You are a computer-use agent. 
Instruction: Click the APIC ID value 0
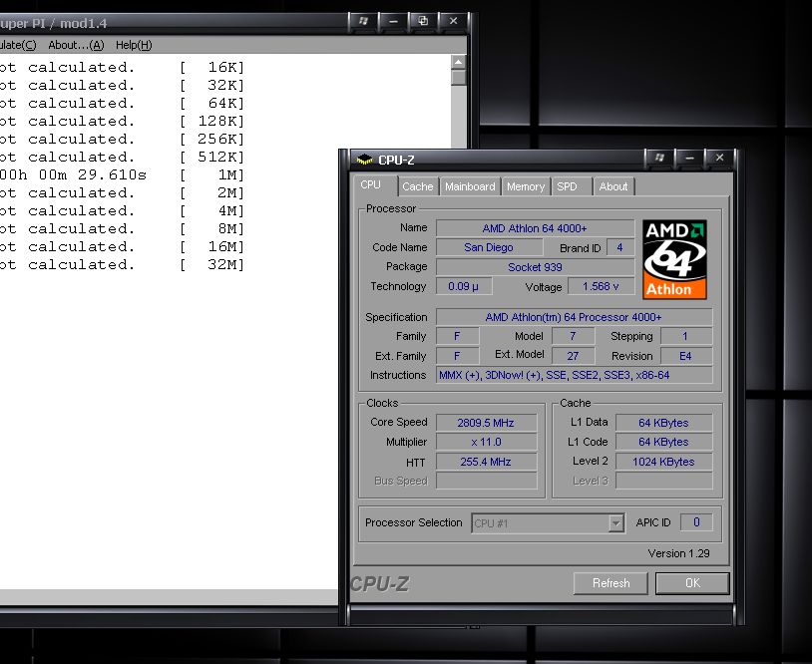click(696, 522)
